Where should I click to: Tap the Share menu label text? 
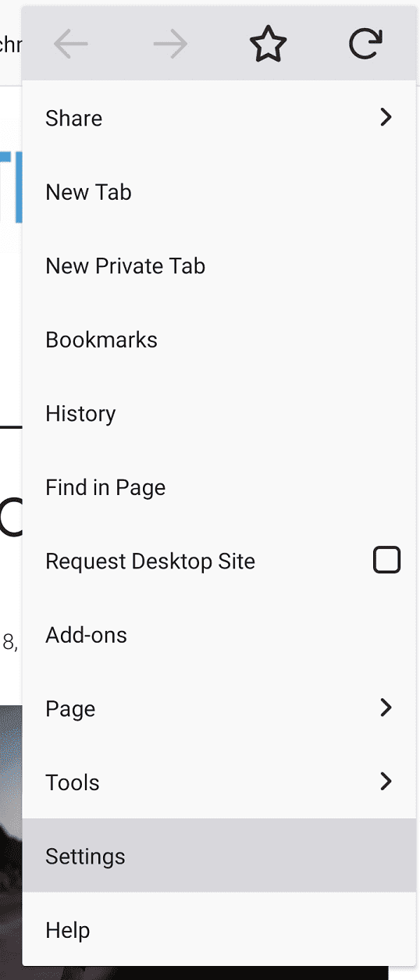point(74,118)
